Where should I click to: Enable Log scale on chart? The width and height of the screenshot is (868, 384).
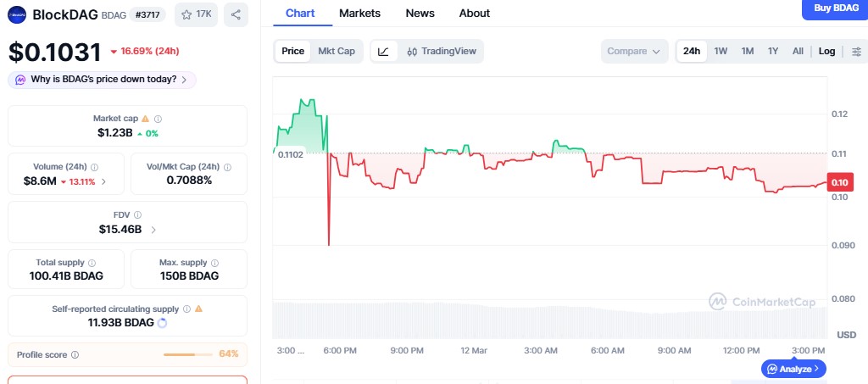tap(826, 51)
